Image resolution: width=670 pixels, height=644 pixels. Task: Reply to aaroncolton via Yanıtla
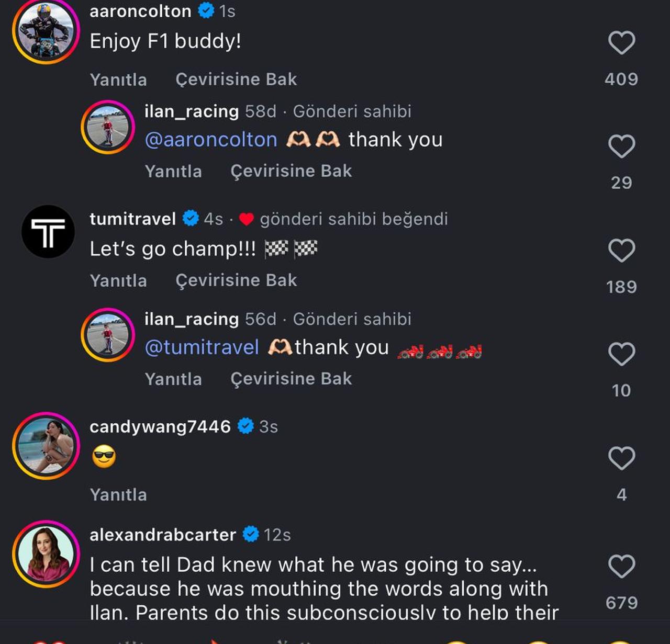[x=118, y=79]
